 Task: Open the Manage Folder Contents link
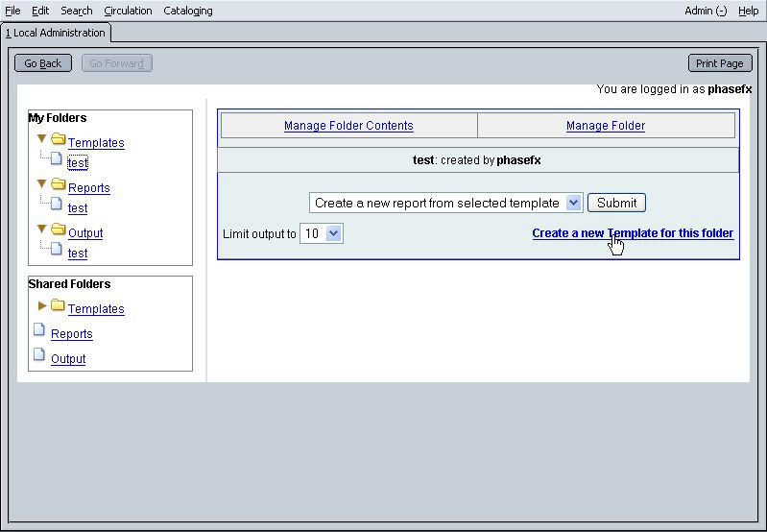click(x=348, y=126)
